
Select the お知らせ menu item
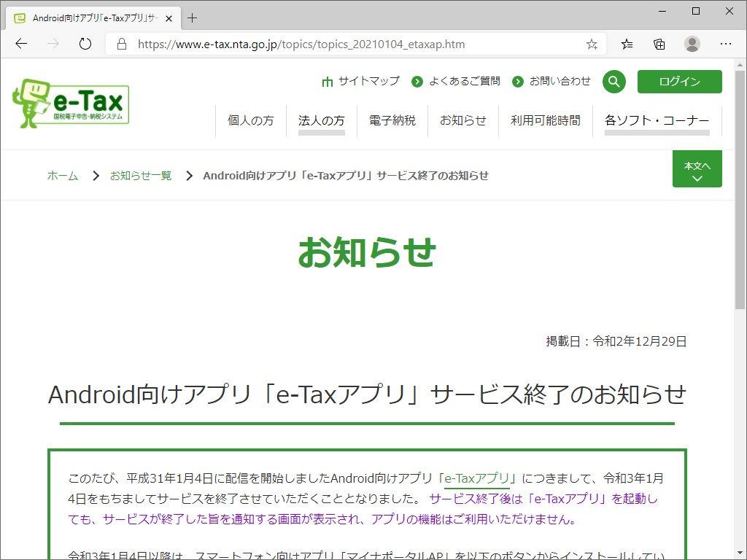pos(462,120)
